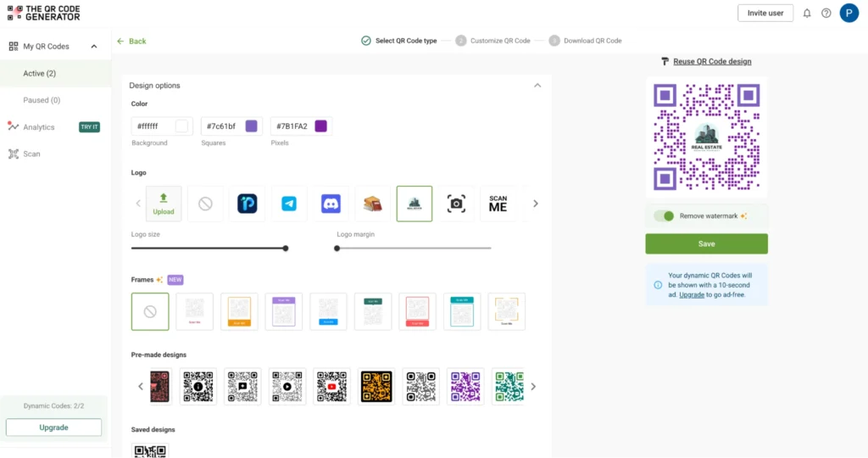868x458 pixels.
Task: Select the purple top-label frame
Action: (283, 312)
